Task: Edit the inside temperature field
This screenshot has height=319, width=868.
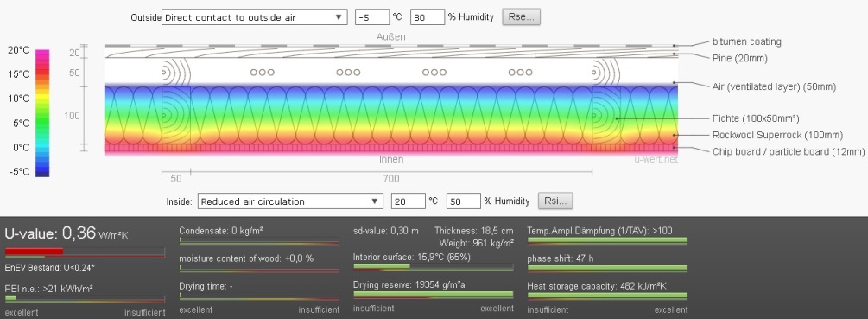Action: tap(408, 201)
